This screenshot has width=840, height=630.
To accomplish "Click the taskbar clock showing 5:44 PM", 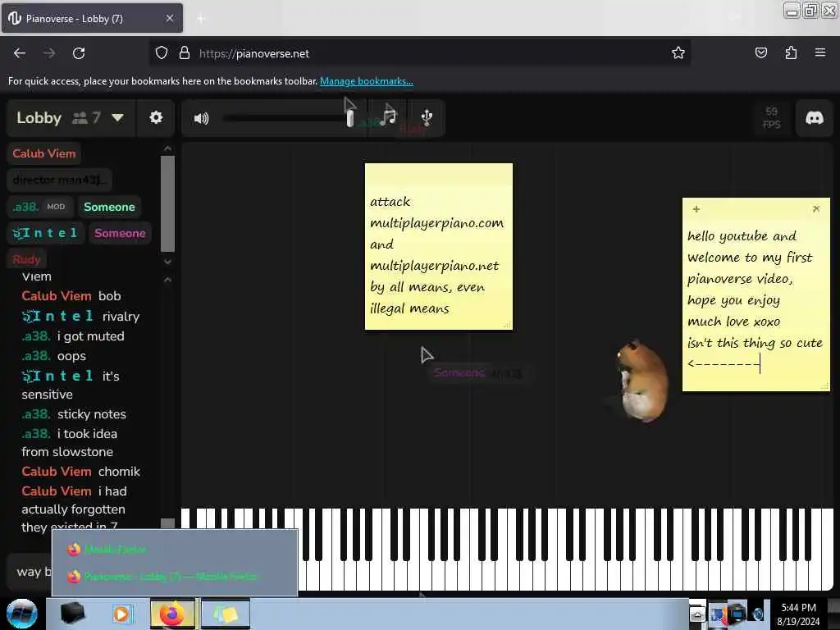I will click(798, 614).
